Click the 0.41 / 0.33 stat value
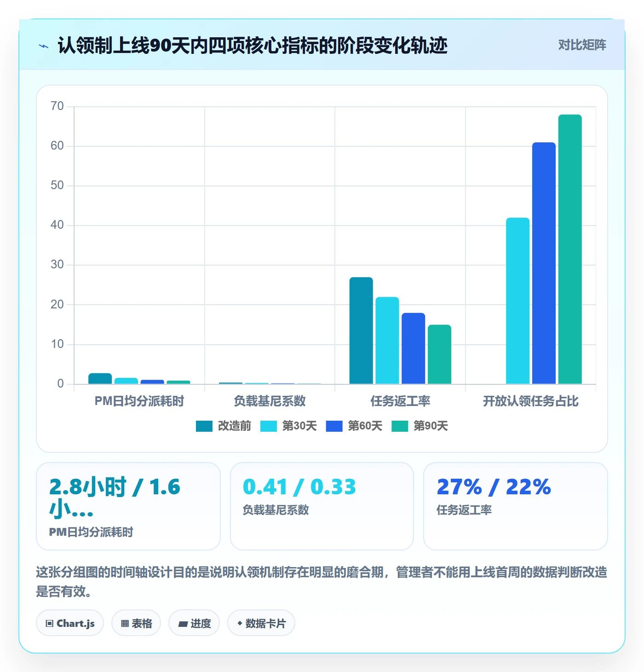This screenshot has height=672, width=644. click(299, 487)
